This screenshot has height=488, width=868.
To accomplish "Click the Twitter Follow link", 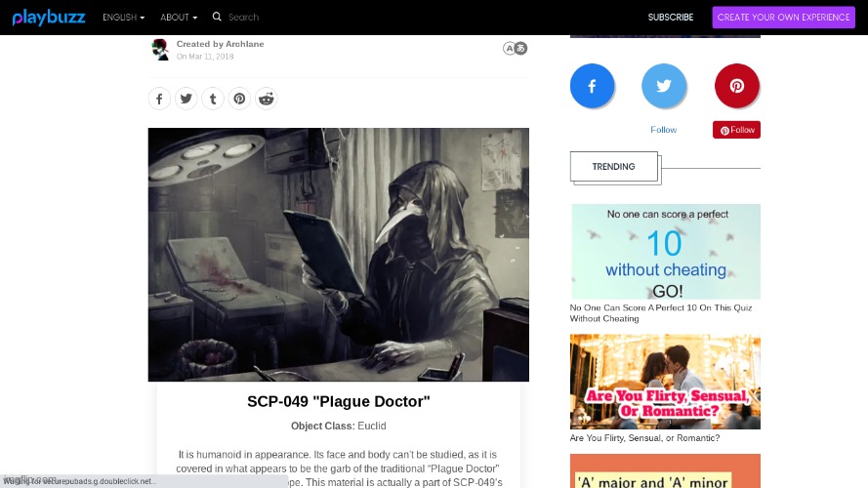I will 664,130.
